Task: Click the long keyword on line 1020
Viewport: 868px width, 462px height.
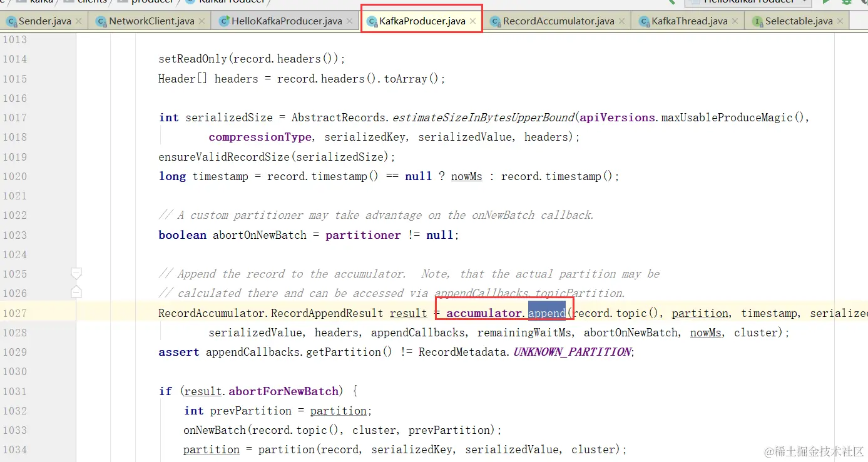Action: [x=172, y=176]
